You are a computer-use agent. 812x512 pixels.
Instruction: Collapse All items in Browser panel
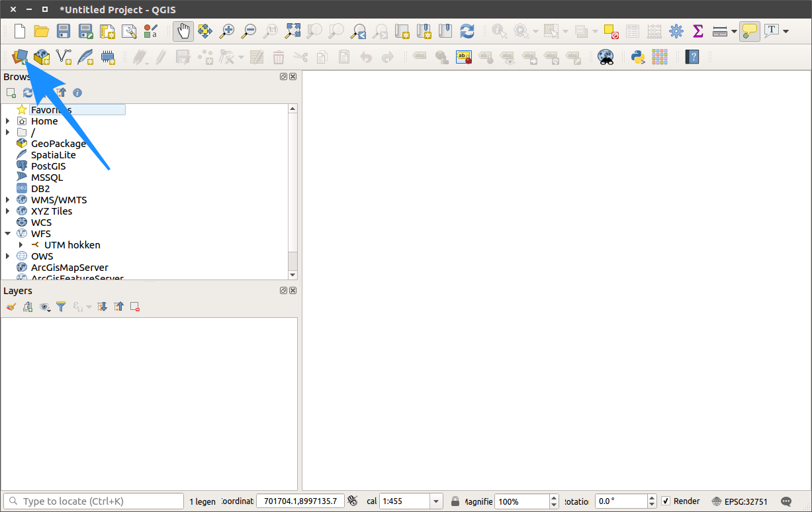pyautogui.click(x=61, y=93)
